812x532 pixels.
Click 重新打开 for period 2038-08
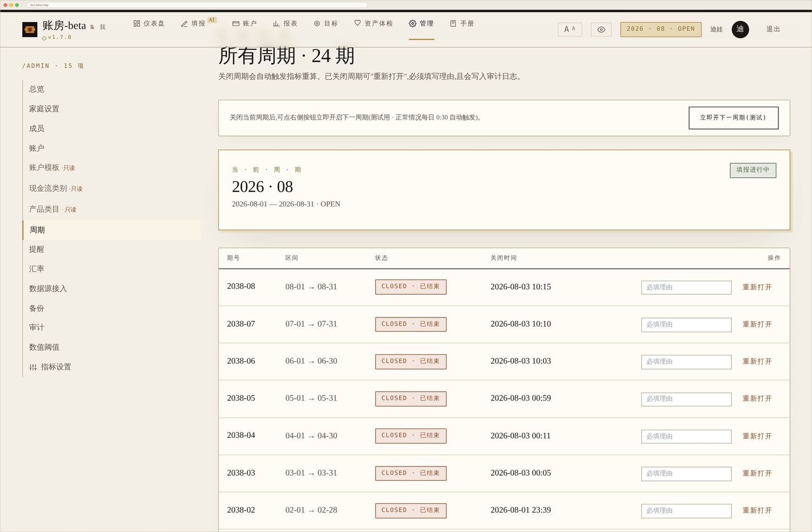click(x=757, y=287)
